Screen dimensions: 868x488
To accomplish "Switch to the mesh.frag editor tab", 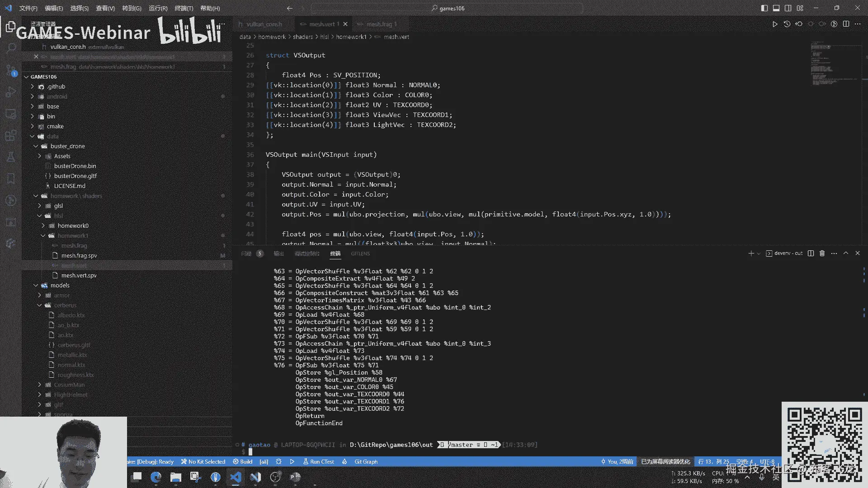I will [379, 24].
